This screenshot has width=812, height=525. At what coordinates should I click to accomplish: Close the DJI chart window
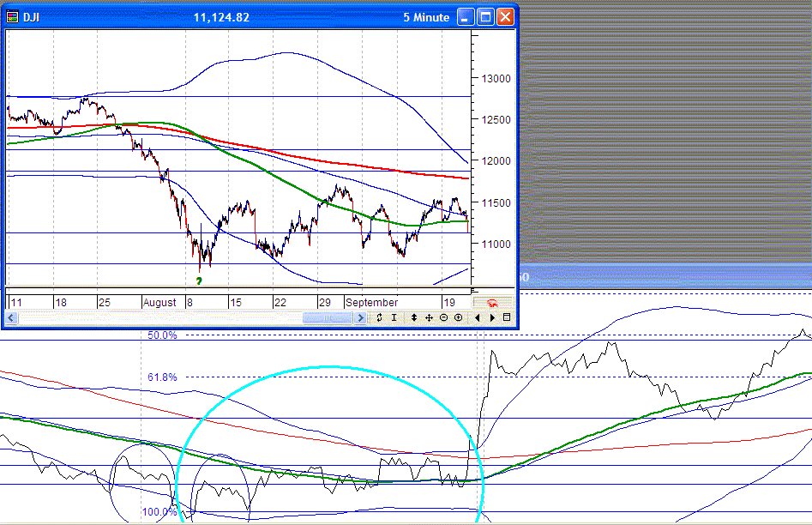505,17
